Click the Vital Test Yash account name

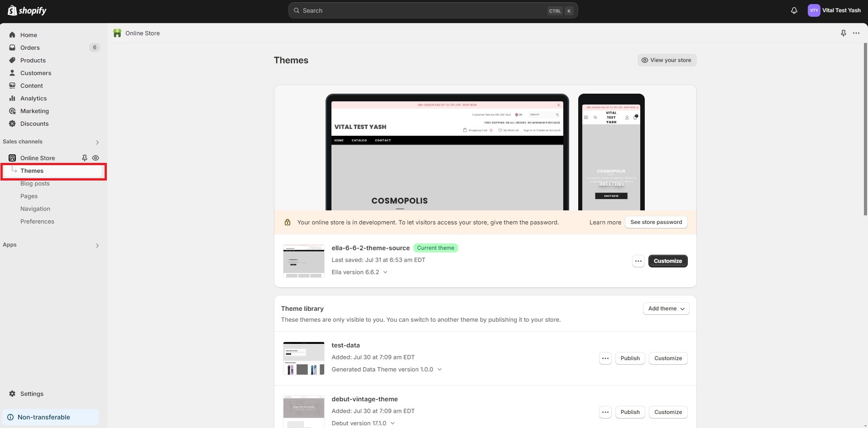(x=841, y=10)
